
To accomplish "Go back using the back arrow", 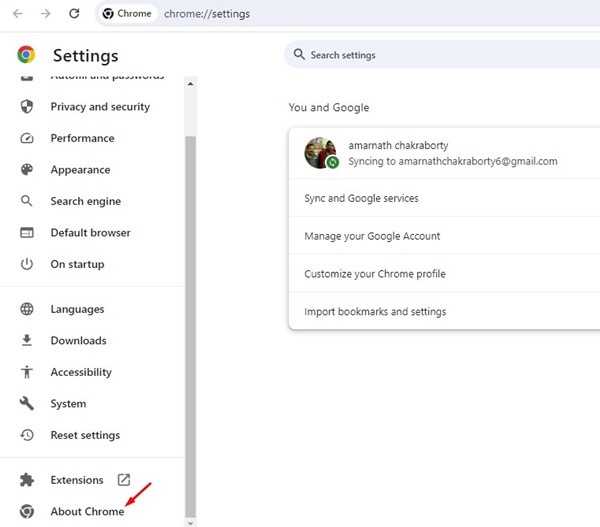I will (x=17, y=14).
